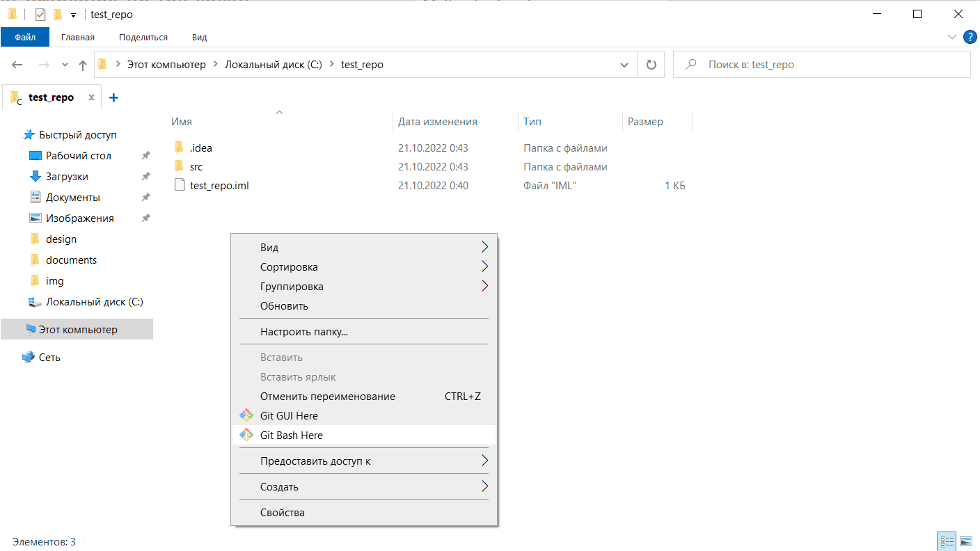Click the Properties checkmark icon in title bar

[x=40, y=14]
